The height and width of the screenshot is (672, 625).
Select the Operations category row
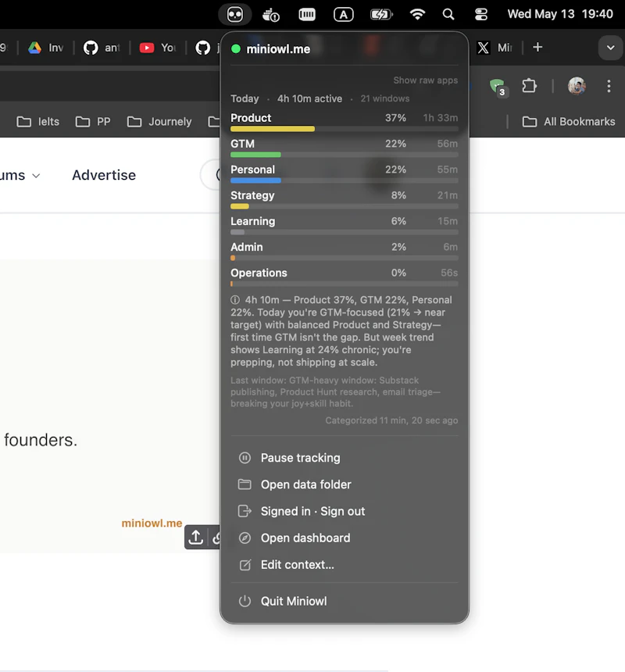coord(344,277)
